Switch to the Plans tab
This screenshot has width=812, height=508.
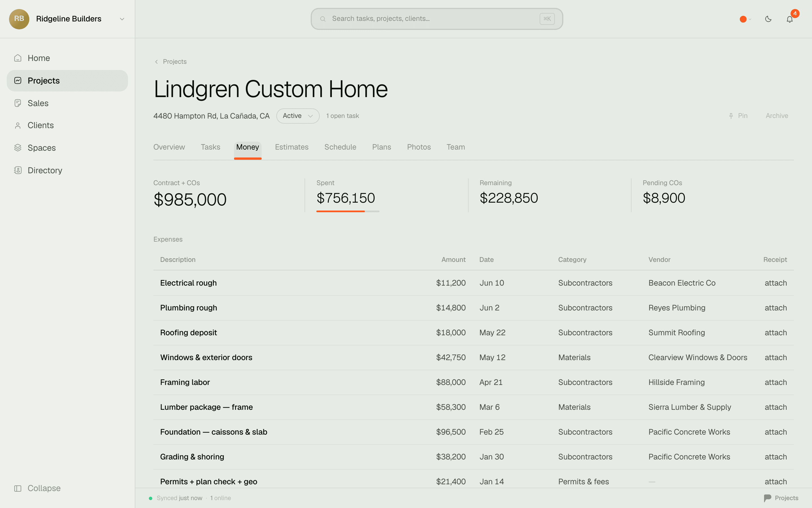381,147
